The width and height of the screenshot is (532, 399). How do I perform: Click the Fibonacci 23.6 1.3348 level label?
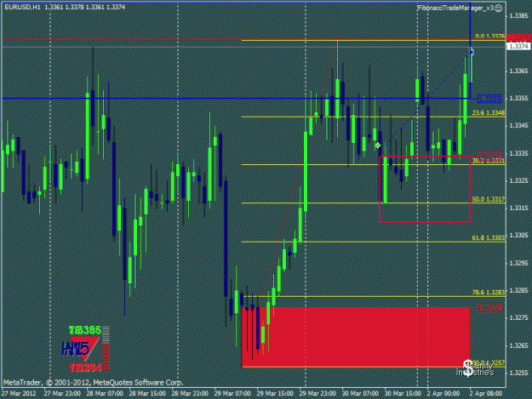(489, 113)
